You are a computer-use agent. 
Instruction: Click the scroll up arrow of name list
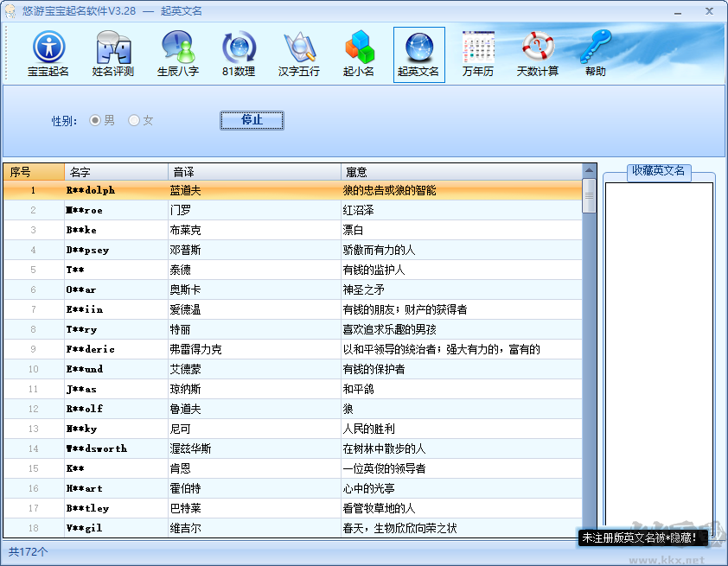pyautogui.click(x=590, y=171)
